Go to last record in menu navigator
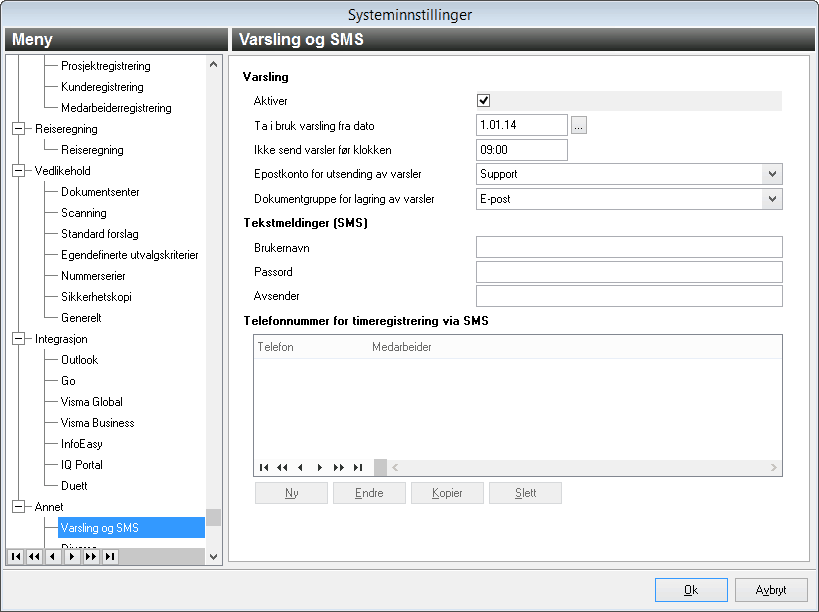 coord(110,557)
